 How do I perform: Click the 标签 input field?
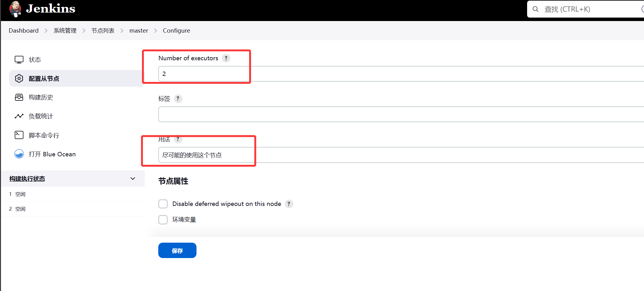401,114
